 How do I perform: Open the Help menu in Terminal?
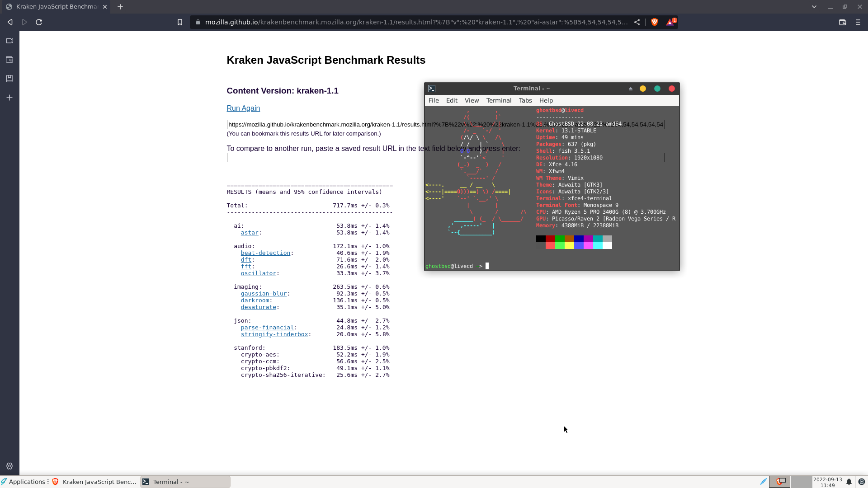tap(546, 100)
